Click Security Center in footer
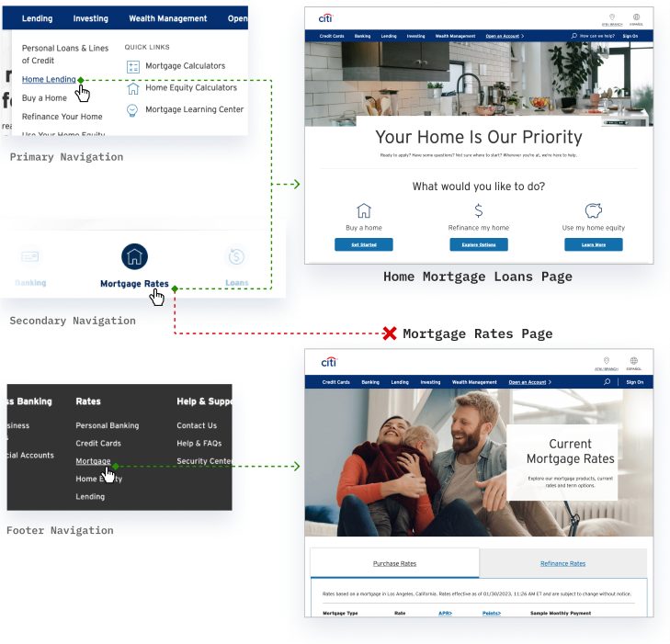 [x=204, y=461]
